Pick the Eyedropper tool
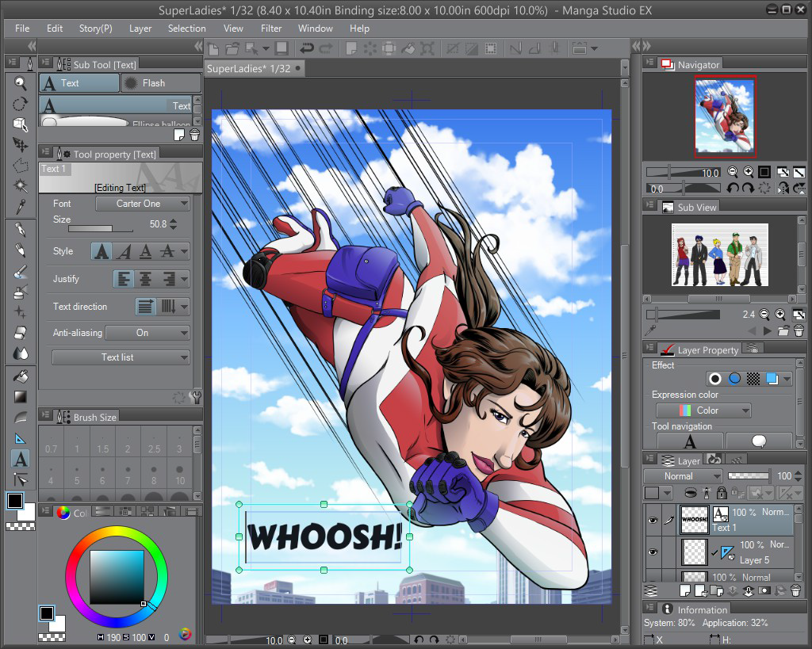This screenshot has height=649, width=812. tap(21, 207)
